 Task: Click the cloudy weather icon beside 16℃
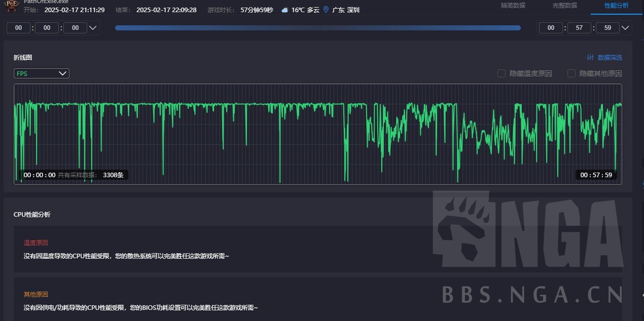point(284,9)
